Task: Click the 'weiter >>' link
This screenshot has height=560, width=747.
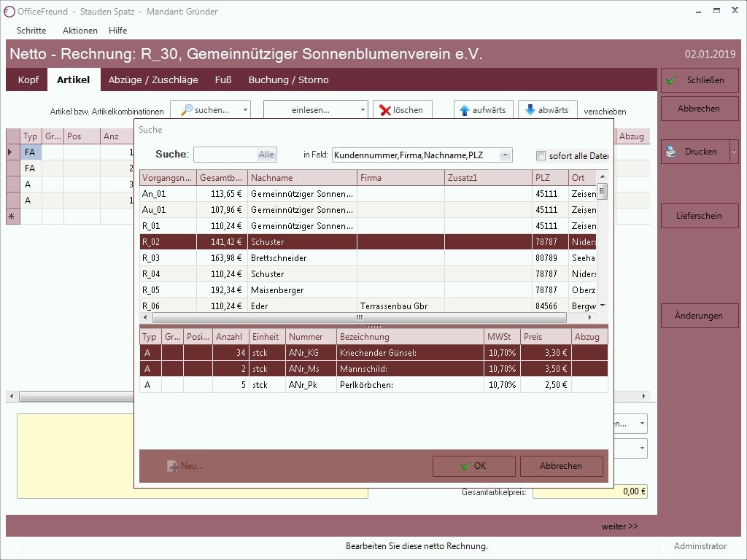Action: tap(619, 526)
